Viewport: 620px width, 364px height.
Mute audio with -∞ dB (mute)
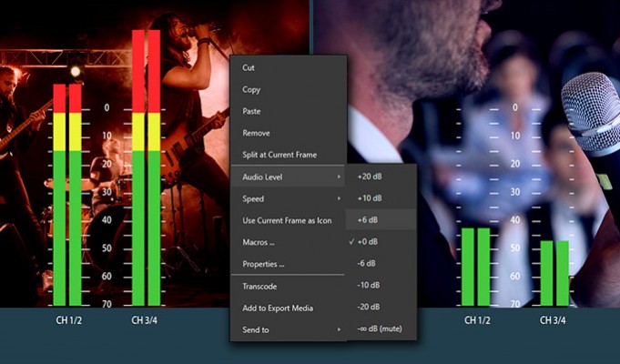pyautogui.click(x=381, y=329)
